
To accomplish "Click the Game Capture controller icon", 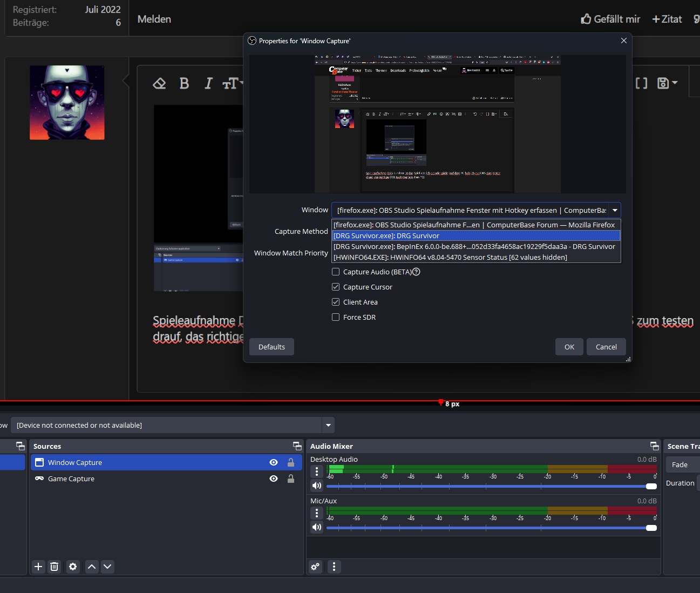I will point(39,479).
